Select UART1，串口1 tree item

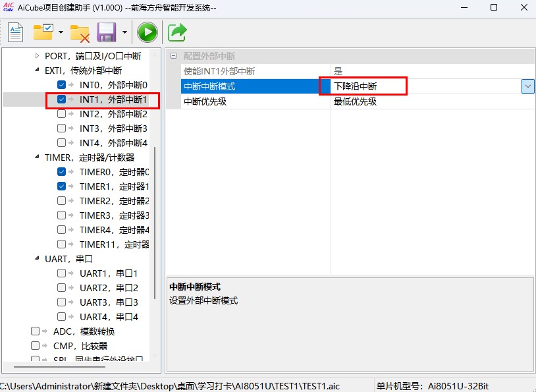109,273
